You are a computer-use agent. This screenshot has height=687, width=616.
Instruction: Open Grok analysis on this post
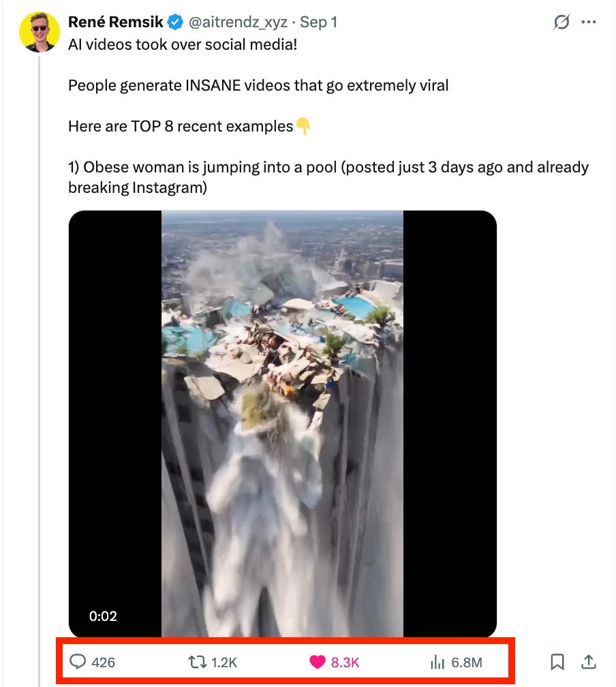coord(559,22)
